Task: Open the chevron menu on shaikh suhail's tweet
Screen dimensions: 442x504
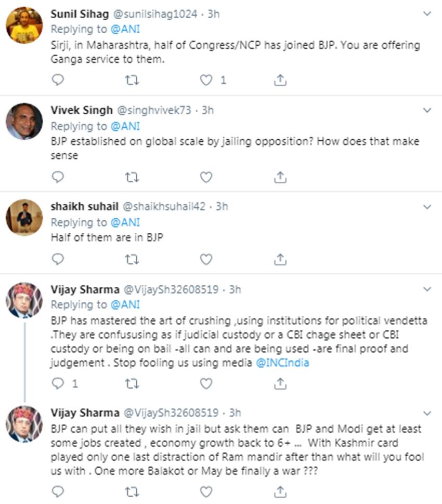Action: 427,207
